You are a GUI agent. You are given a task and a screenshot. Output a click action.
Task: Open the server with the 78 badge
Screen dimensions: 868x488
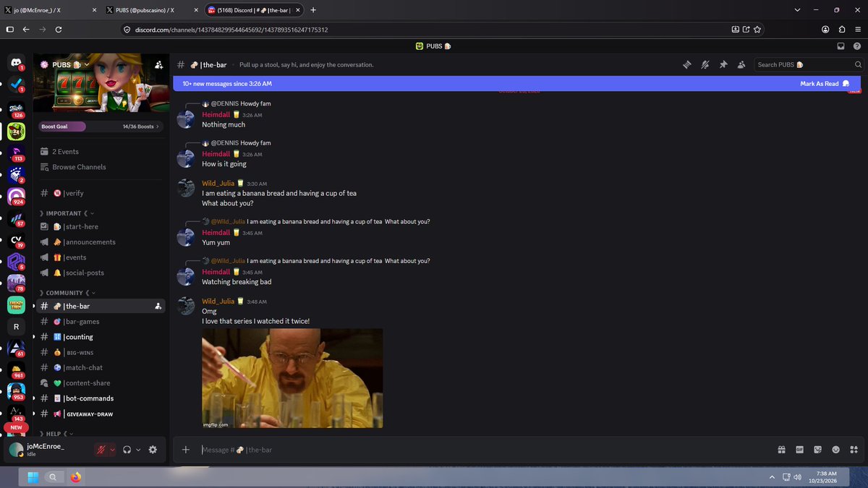coord(16,283)
